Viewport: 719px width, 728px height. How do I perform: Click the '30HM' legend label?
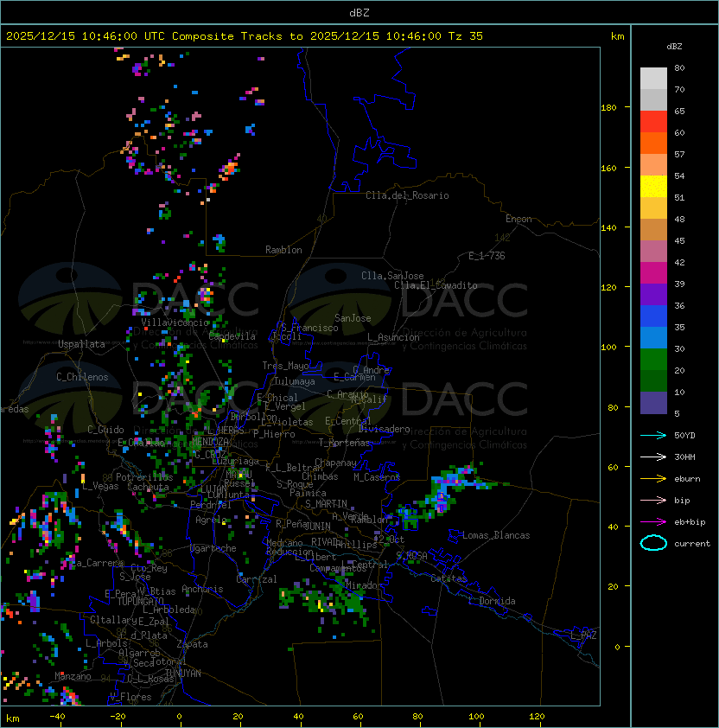pyautogui.click(x=684, y=457)
